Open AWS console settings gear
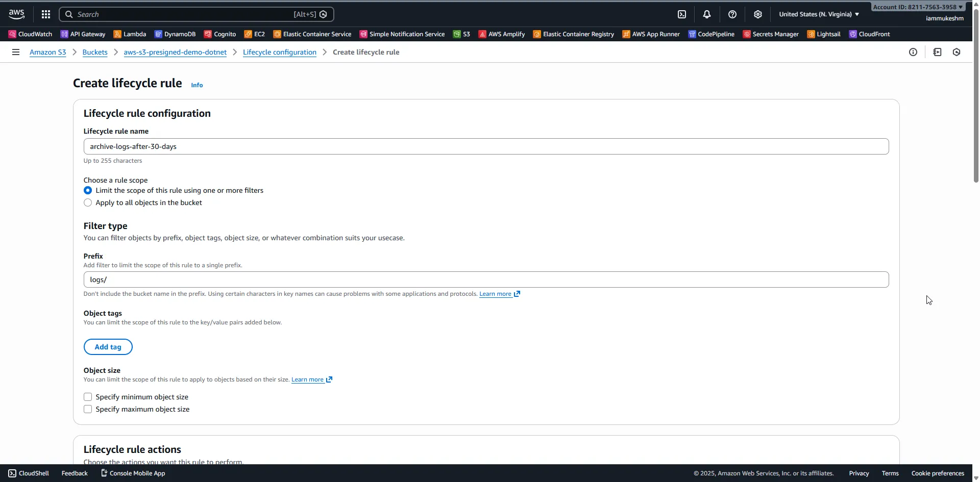The width and height of the screenshot is (980, 482). (758, 14)
